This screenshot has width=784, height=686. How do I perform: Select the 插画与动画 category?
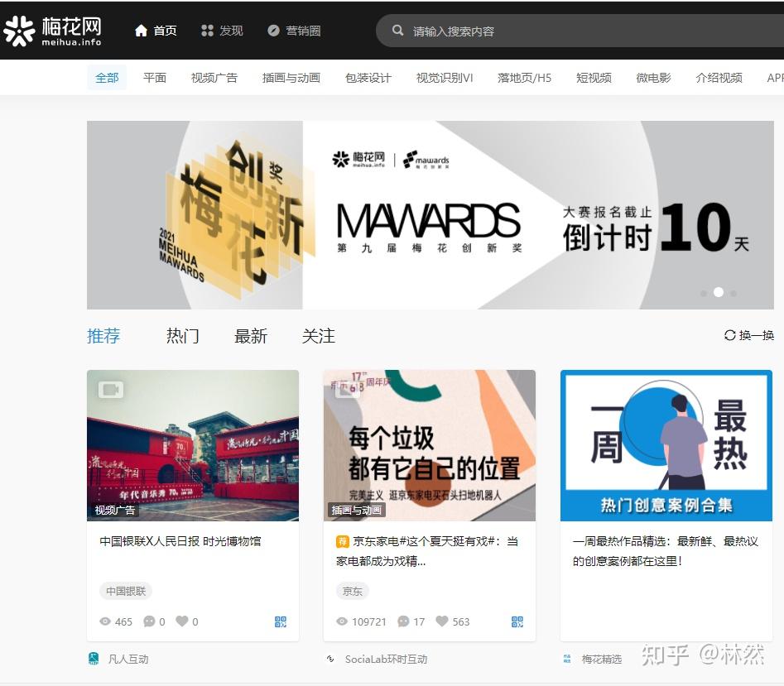tap(291, 77)
